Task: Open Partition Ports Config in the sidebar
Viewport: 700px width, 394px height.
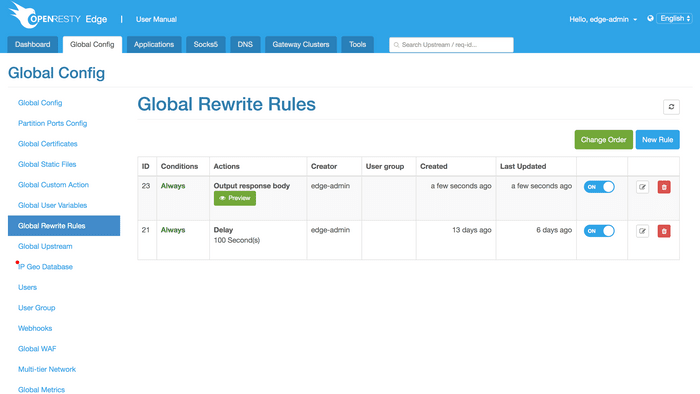Action: point(53,123)
